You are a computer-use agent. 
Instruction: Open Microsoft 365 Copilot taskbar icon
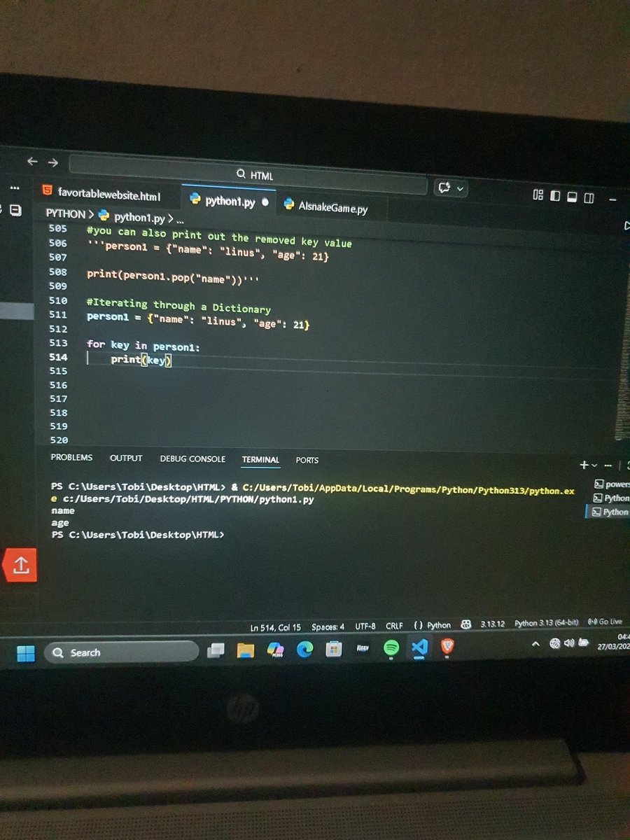pyautogui.click(x=274, y=651)
